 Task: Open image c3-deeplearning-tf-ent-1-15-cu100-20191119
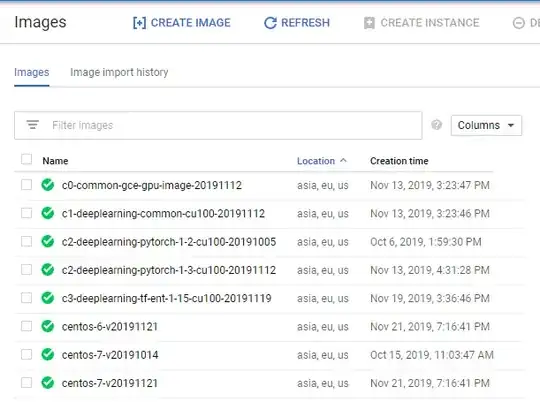pos(167,298)
